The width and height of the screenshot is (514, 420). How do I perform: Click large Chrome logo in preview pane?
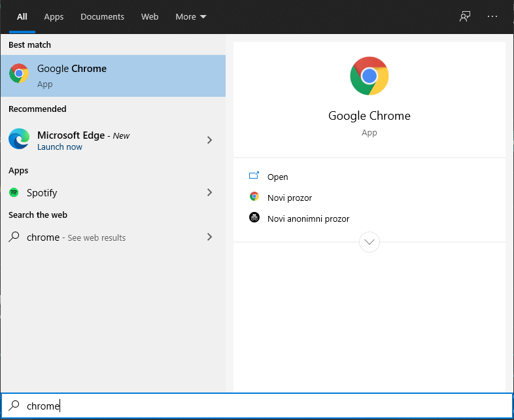tap(369, 76)
